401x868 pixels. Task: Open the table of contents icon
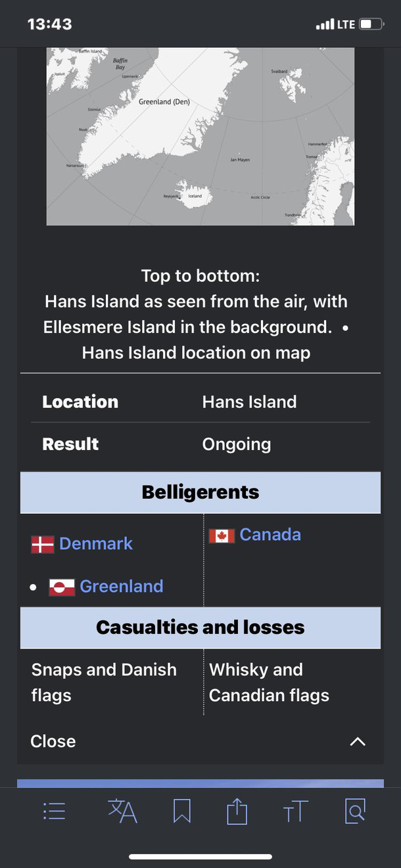pyautogui.click(x=54, y=812)
